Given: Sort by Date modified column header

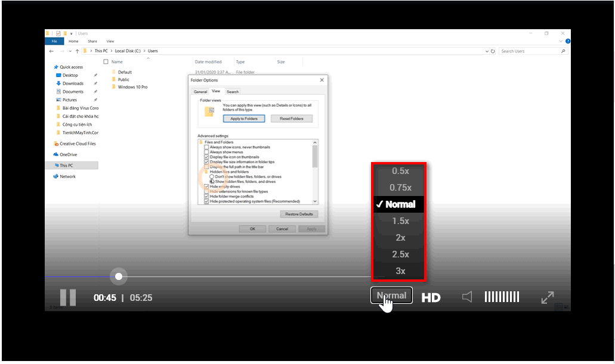Looking at the screenshot, I should 208,62.
